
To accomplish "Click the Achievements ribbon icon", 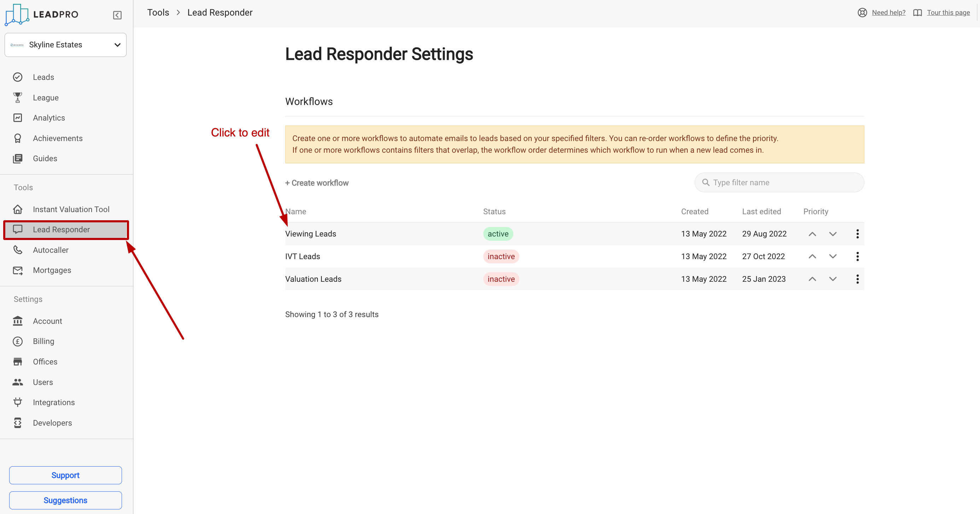I will 18,139.
